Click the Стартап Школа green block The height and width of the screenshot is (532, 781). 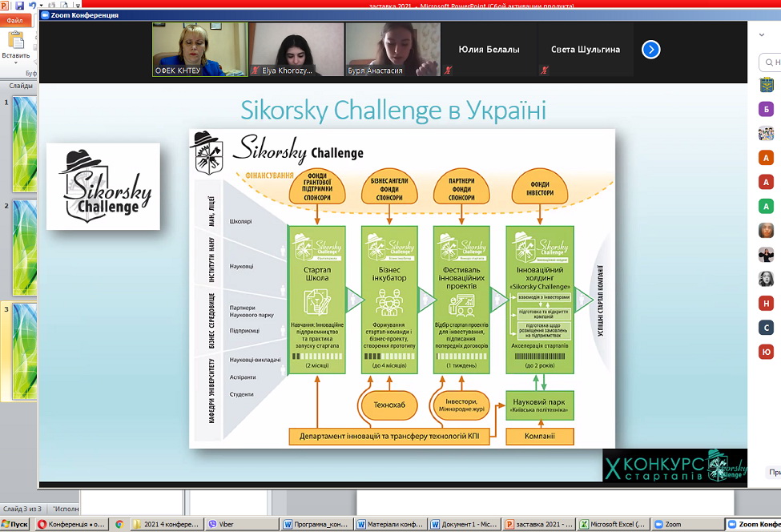[x=316, y=300]
